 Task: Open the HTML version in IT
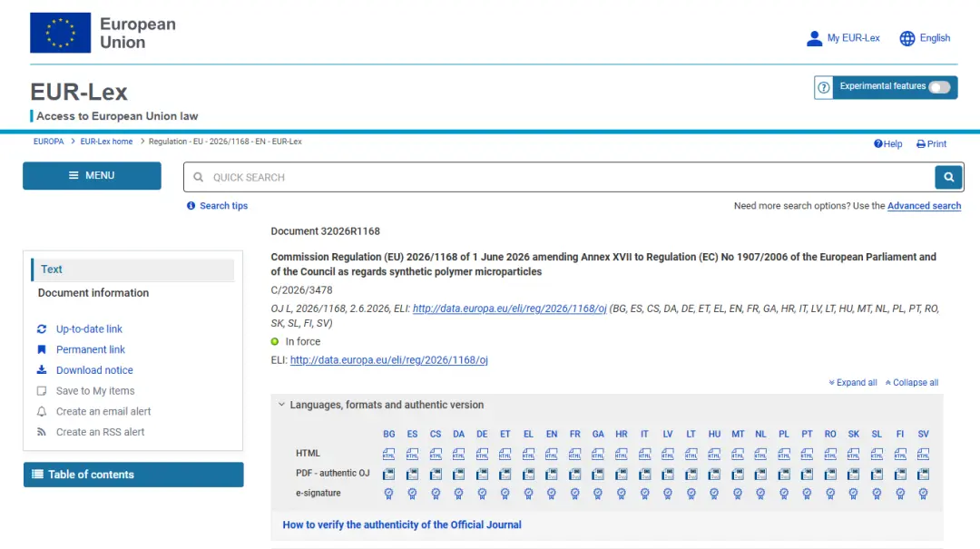[644, 454]
